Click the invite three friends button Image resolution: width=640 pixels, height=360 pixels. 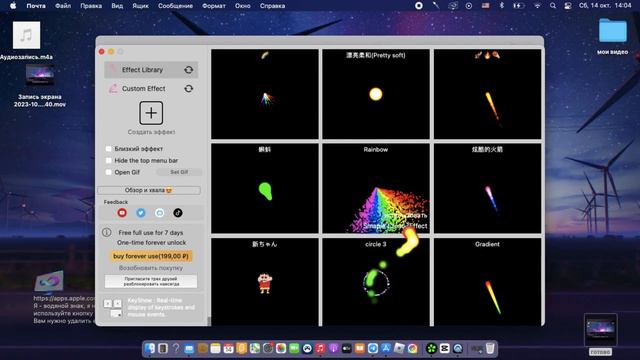pos(151,281)
